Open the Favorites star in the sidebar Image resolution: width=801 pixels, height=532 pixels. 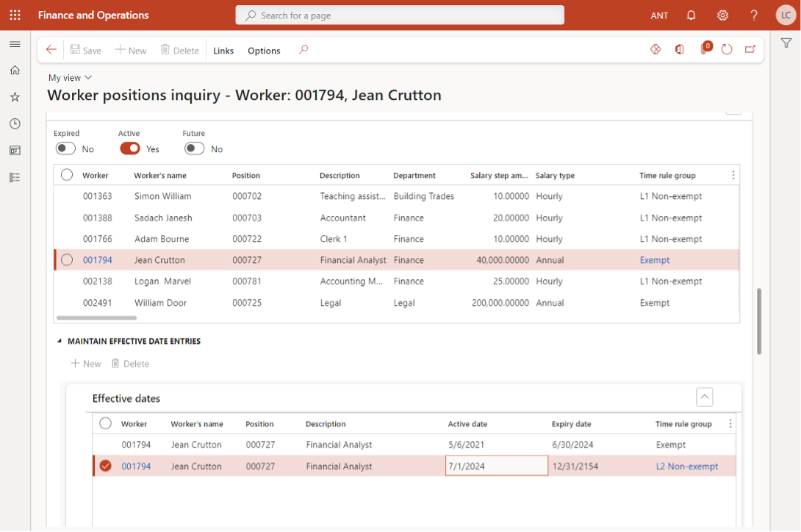click(15, 96)
